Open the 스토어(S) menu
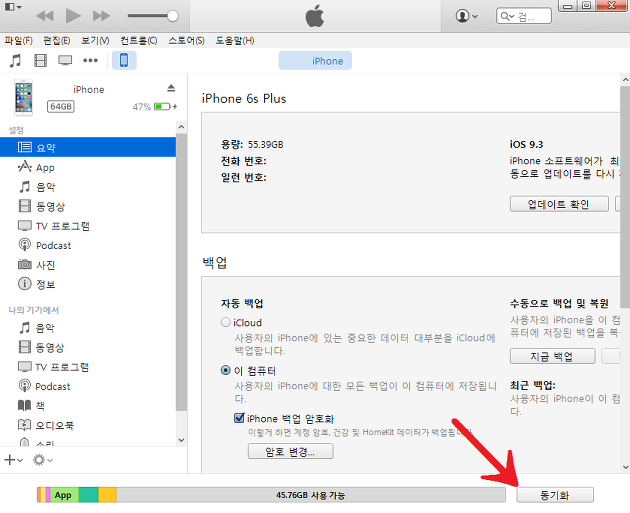 coord(186,41)
